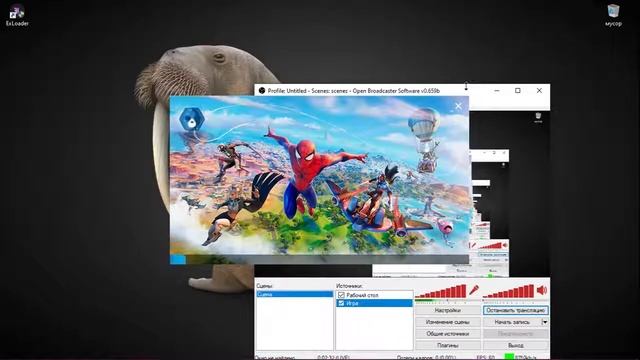Viewport: 640px width, 360px height.
Task: Open the мусор recycle bin icon
Action: click(613, 16)
